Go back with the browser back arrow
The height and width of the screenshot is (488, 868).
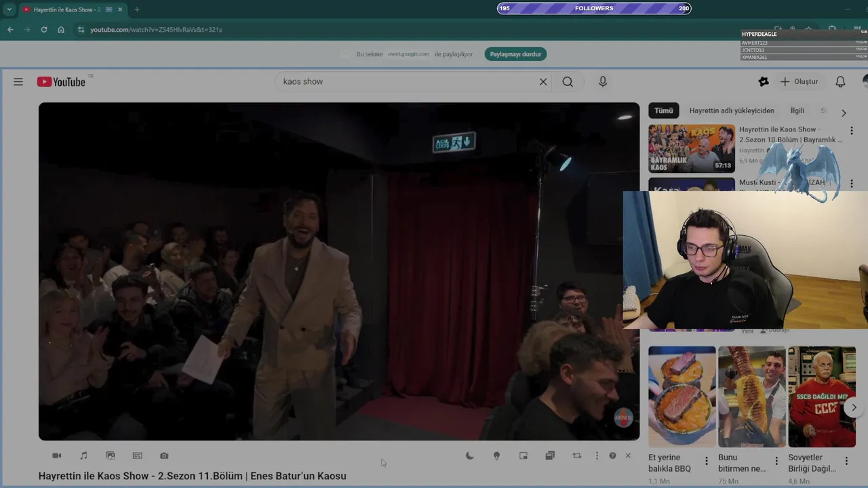coord(10,30)
